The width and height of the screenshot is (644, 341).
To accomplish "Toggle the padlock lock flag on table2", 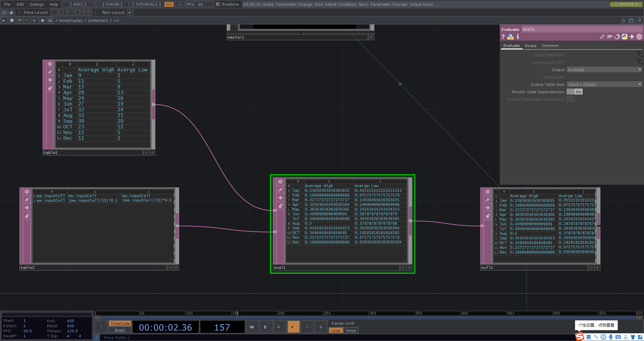I will pos(26,216).
